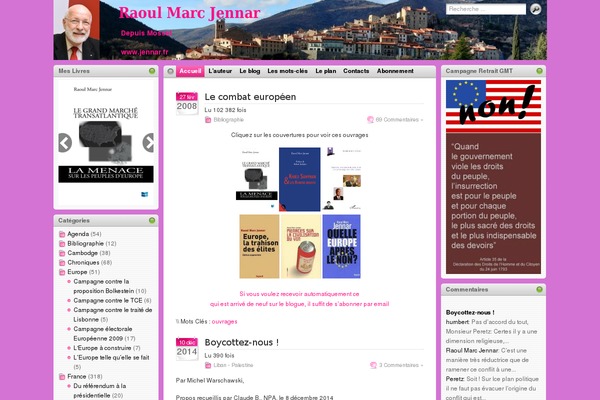Open Les mots-clés menu item
This screenshot has width=600, height=400.
coord(287,71)
